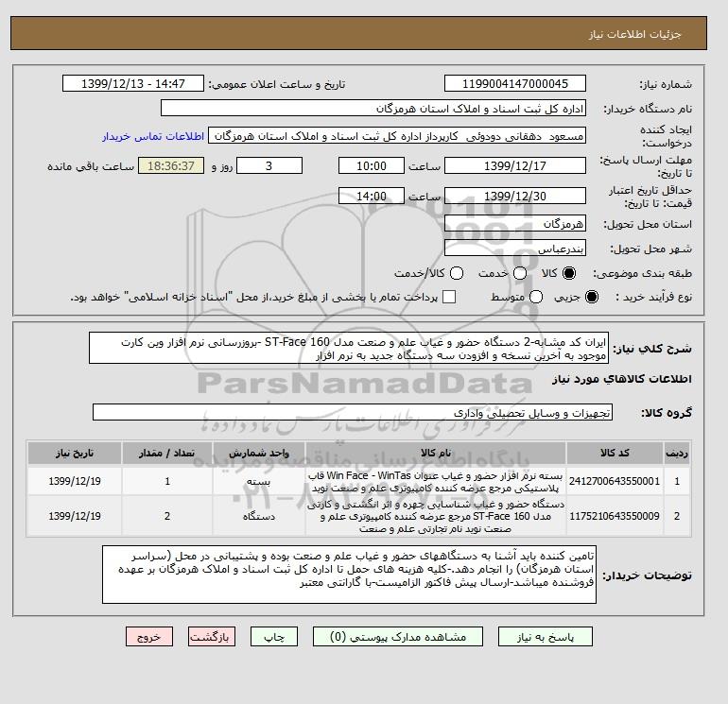Click the ST-Face 160 device item name
Screen dimensions: 728x704
tap(436, 516)
